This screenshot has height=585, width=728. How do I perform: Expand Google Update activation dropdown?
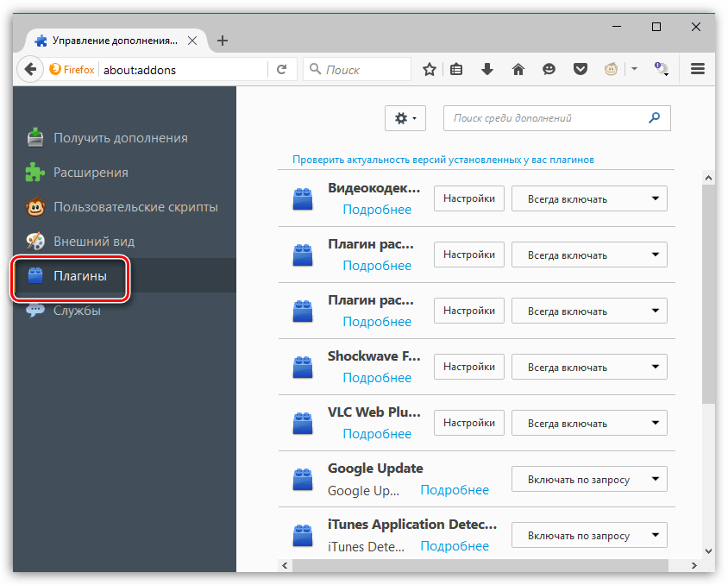pos(589,479)
